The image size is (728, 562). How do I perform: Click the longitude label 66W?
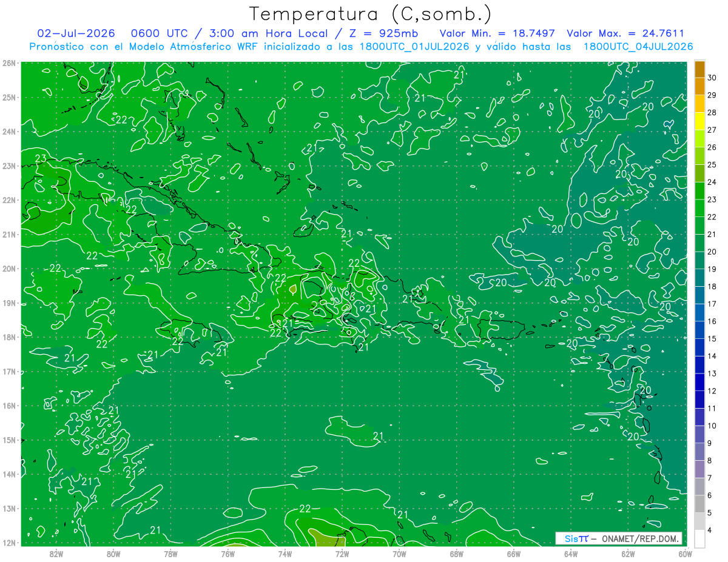pyautogui.click(x=514, y=554)
